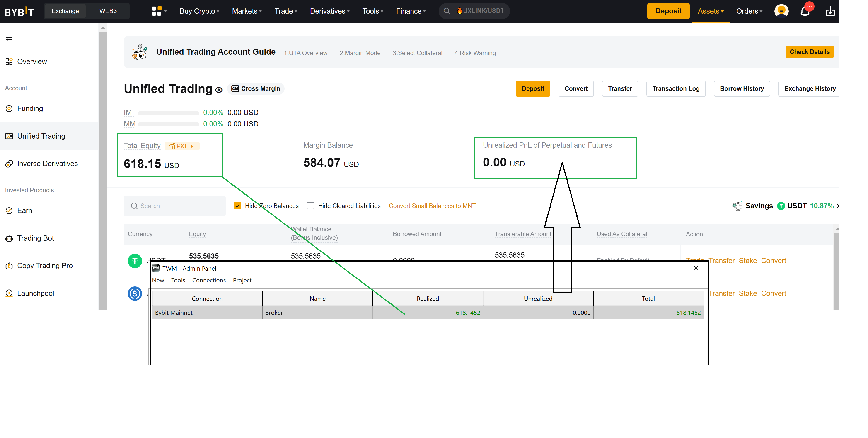
Task: Open the apps grid menu icon
Action: click(157, 11)
